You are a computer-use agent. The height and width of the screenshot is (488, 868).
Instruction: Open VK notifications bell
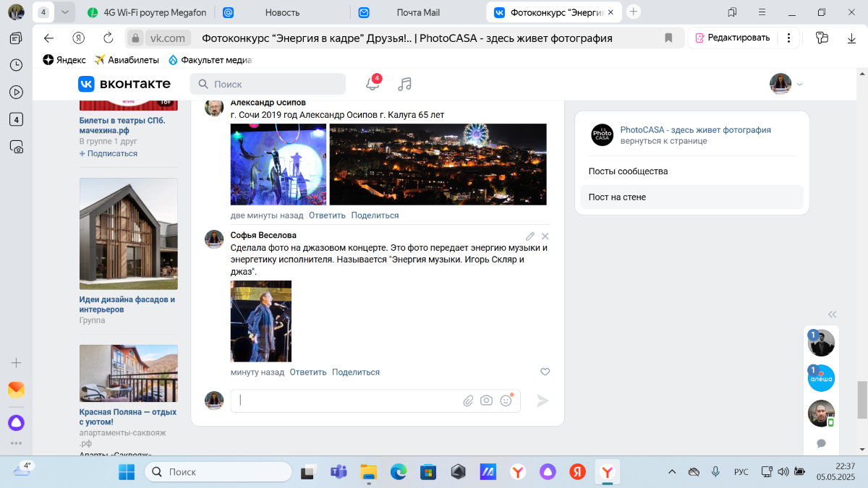point(373,84)
